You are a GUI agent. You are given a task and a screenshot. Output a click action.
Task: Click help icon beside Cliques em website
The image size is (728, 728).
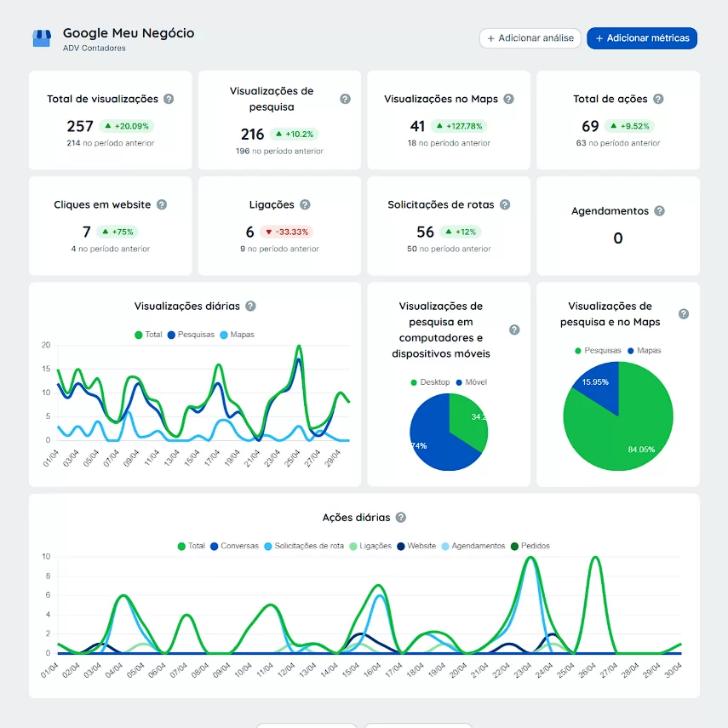point(162,204)
